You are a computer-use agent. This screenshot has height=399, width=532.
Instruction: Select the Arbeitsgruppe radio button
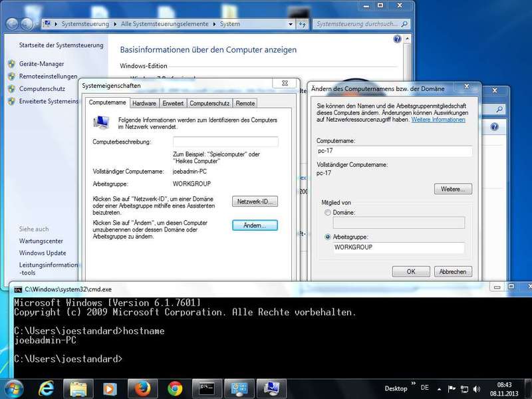coord(327,237)
